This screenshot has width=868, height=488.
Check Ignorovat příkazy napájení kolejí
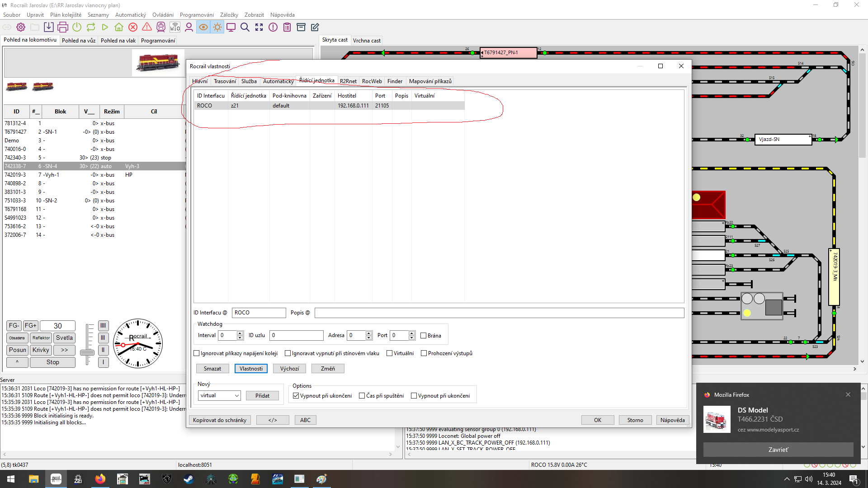click(197, 353)
